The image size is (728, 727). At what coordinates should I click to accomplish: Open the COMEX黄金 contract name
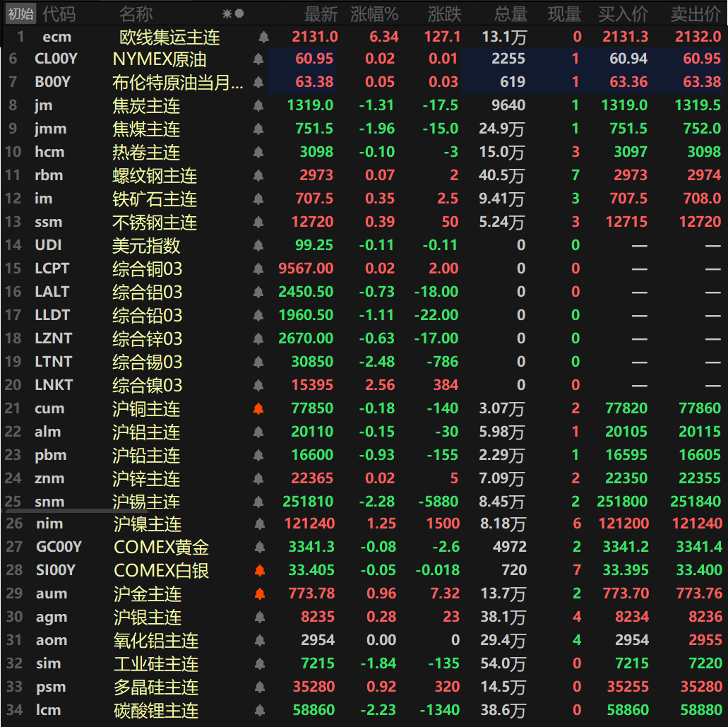[x=161, y=548]
